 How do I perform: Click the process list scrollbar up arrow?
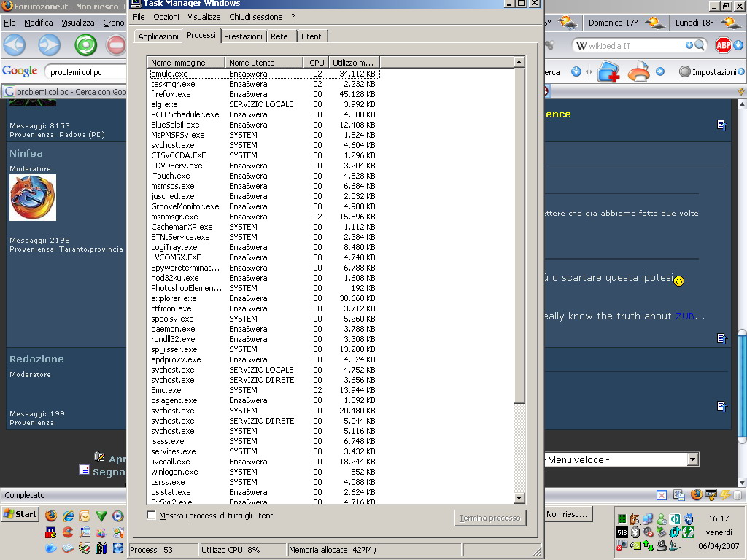pos(519,62)
